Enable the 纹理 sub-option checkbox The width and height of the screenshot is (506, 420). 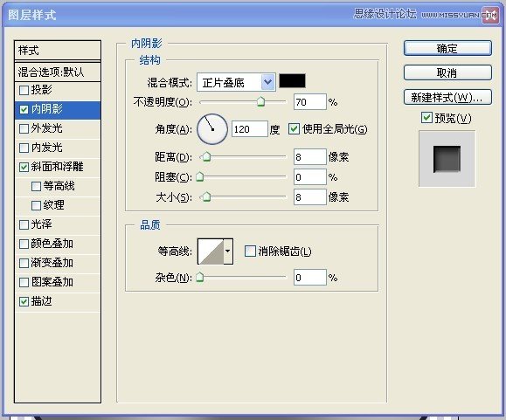click(36, 205)
